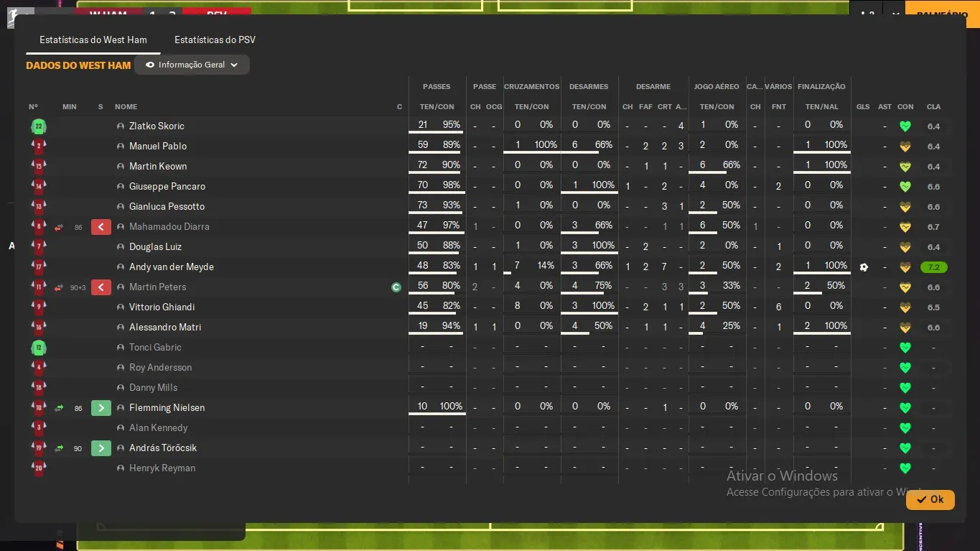Sort by the MIN column header
980x551 pixels.
pos(69,107)
